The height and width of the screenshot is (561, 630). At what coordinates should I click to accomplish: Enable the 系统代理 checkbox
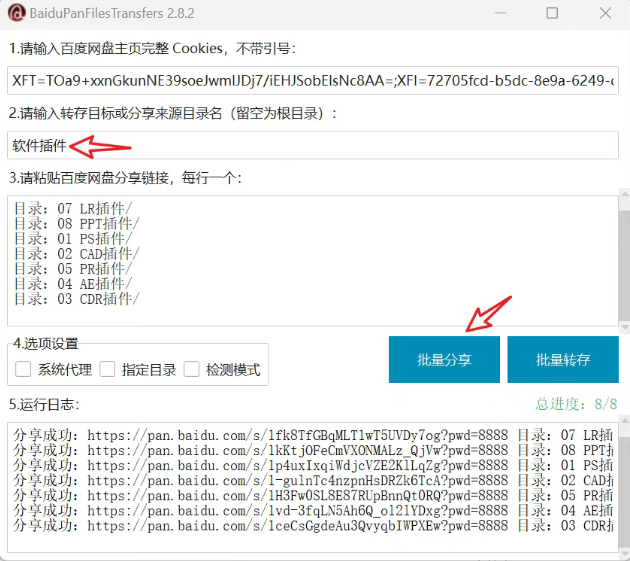23,369
